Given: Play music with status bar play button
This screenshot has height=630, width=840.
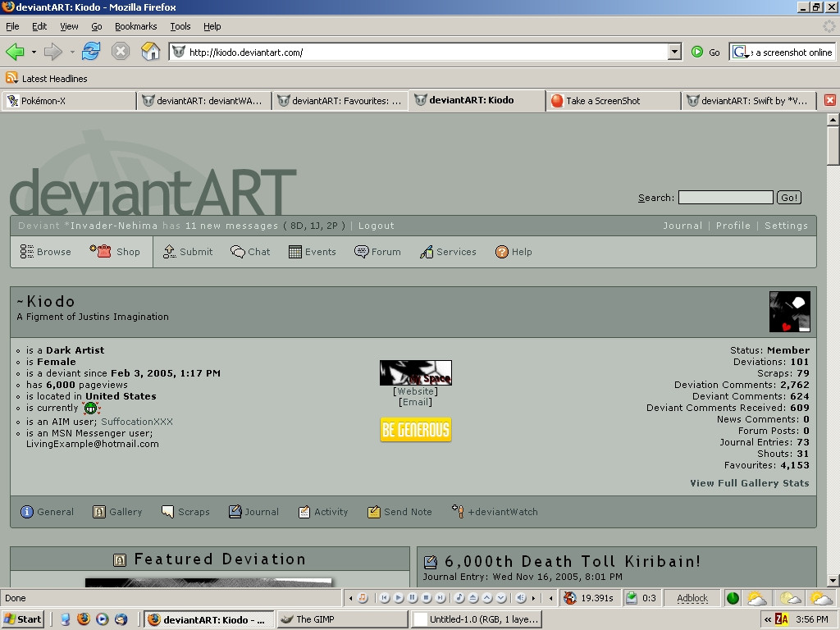Looking at the screenshot, I should coord(399,598).
